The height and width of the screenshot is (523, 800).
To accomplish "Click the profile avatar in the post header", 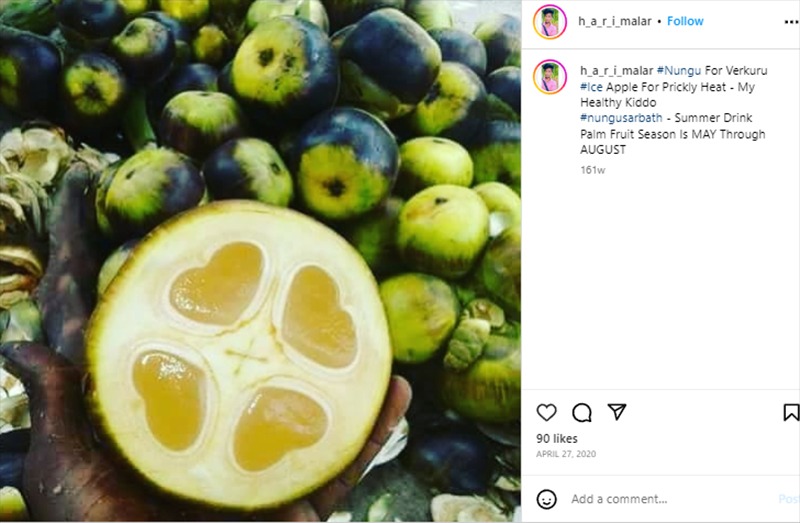I will tap(549, 21).
